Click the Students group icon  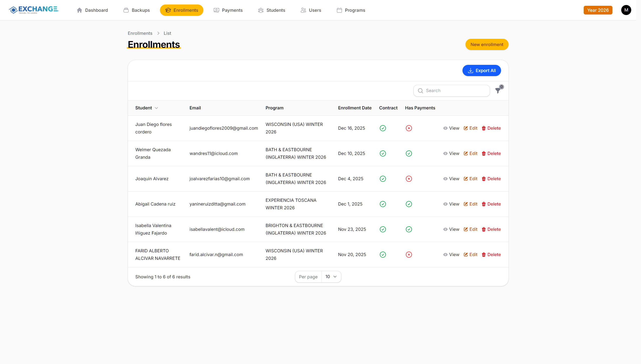click(x=260, y=10)
